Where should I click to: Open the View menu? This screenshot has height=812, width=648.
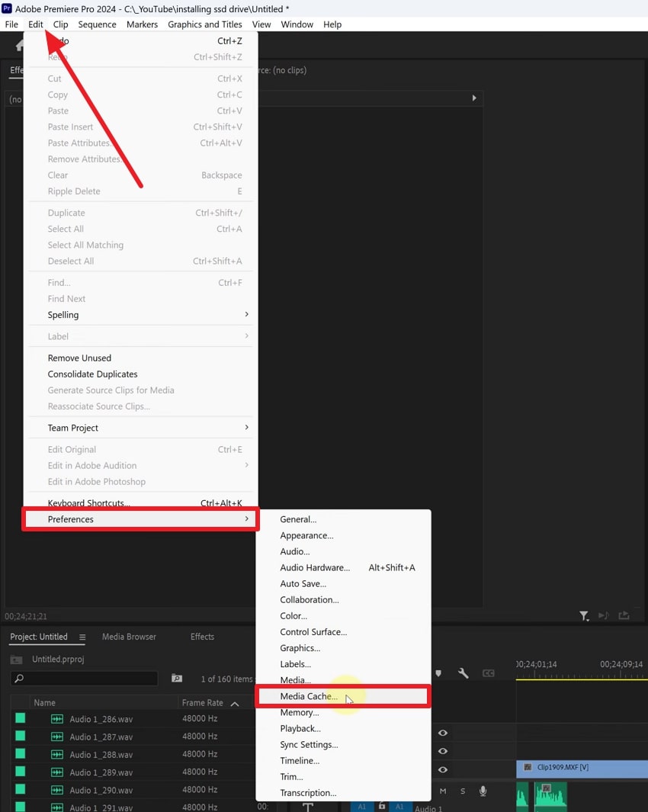(261, 24)
